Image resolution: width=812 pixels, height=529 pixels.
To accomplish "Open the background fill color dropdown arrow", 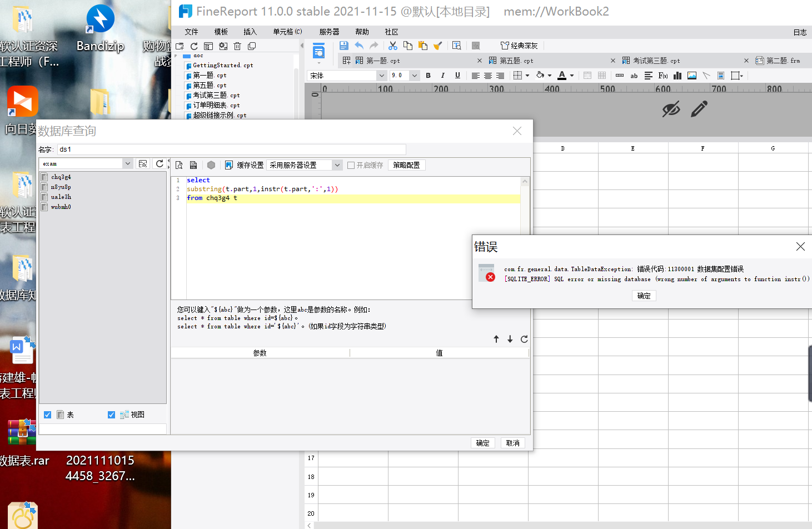I will [x=550, y=76].
